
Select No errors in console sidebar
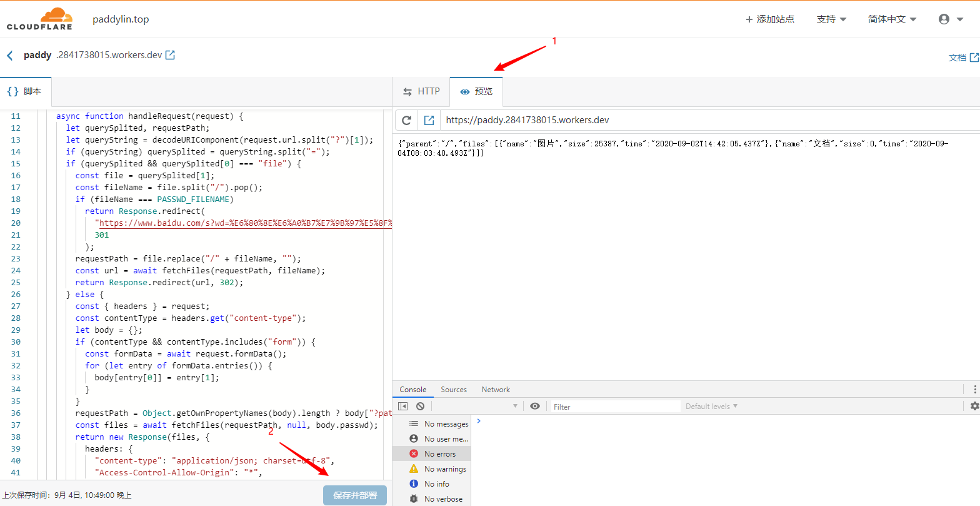[x=432, y=454]
